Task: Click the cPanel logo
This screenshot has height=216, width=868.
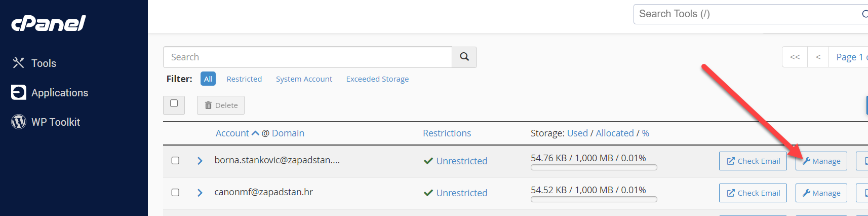Action: point(49,23)
